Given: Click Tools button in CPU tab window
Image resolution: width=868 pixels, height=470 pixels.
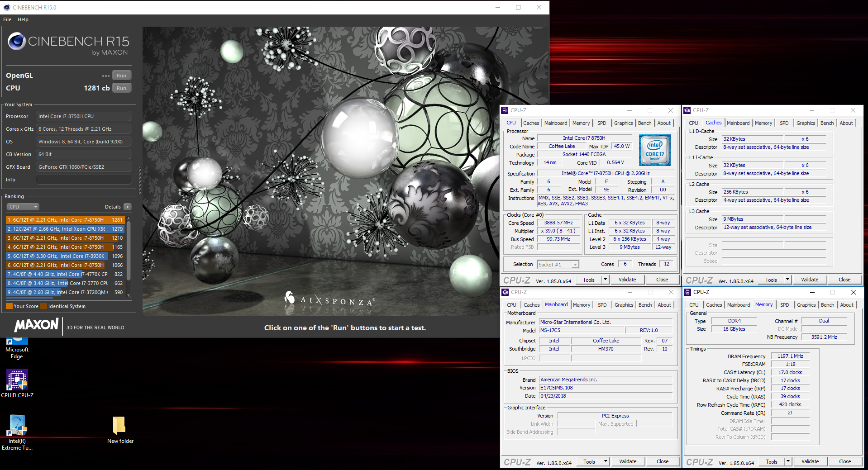Looking at the screenshot, I should (x=589, y=280).
